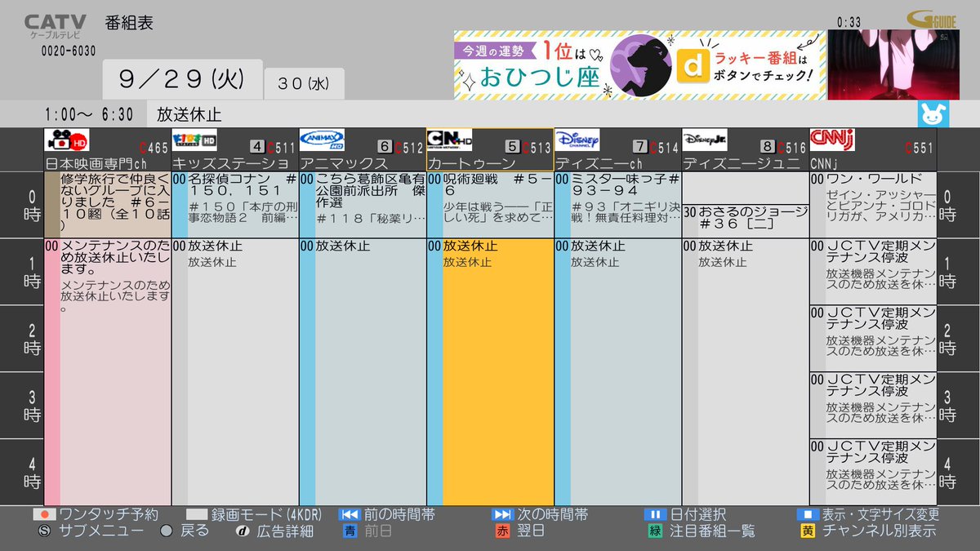Click the 録画モード white button icon
This screenshot has width=980, height=551.
pos(197,515)
